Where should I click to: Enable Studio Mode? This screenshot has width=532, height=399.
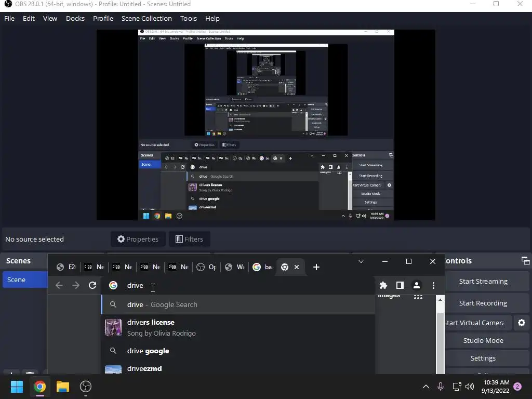coord(483,340)
